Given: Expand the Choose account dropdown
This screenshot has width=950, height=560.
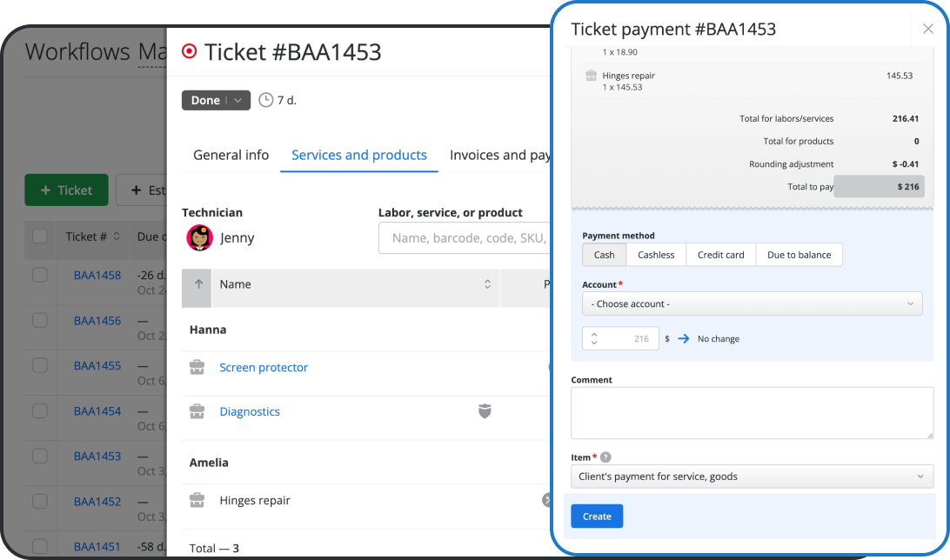Looking at the screenshot, I should click(752, 303).
